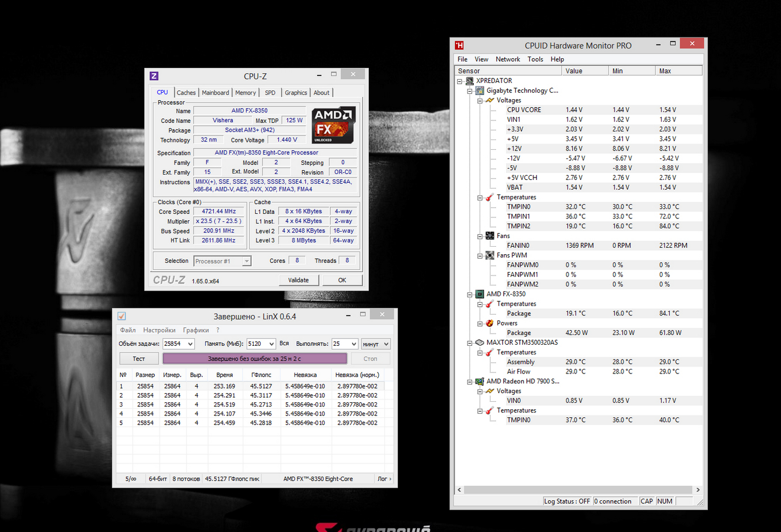
Task: Click the LinX title bar icon
Action: (x=122, y=316)
